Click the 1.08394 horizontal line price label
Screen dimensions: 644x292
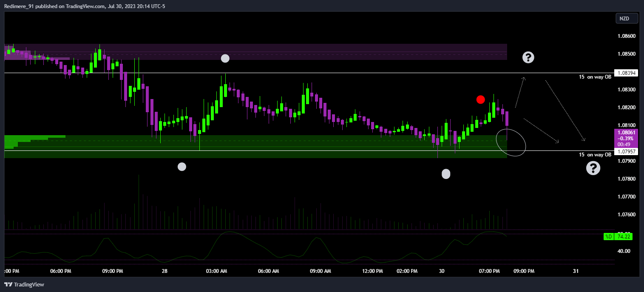626,73
